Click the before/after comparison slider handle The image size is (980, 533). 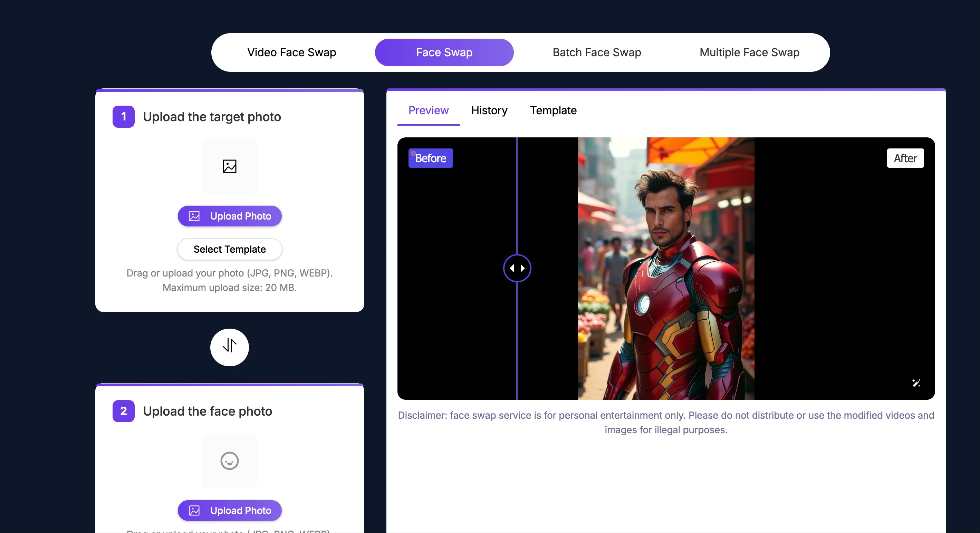(517, 268)
